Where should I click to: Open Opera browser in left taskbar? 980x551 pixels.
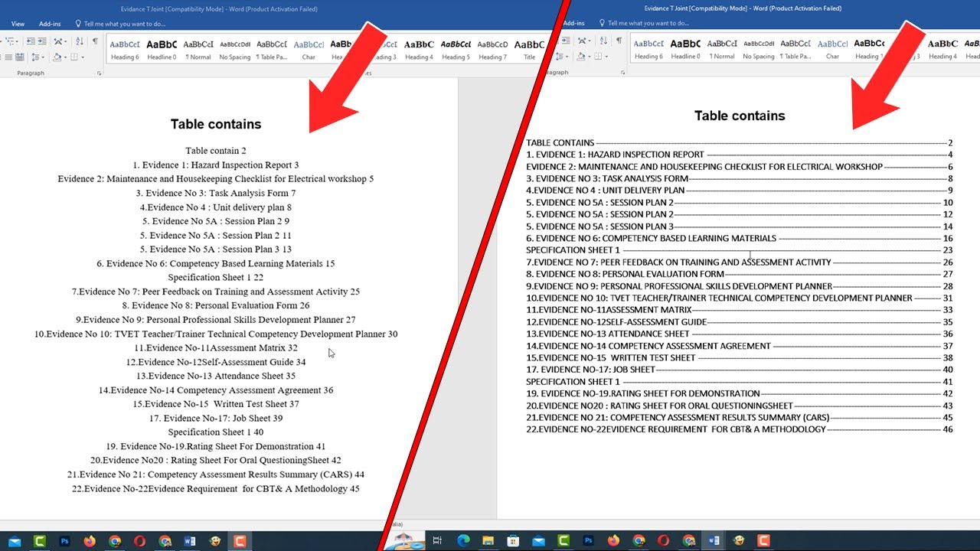(140, 541)
